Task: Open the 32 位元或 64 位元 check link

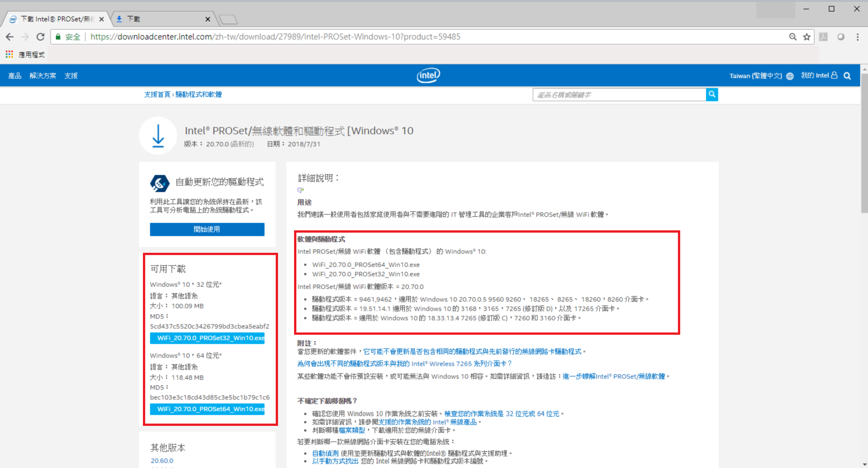Action: [x=502, y=414]
